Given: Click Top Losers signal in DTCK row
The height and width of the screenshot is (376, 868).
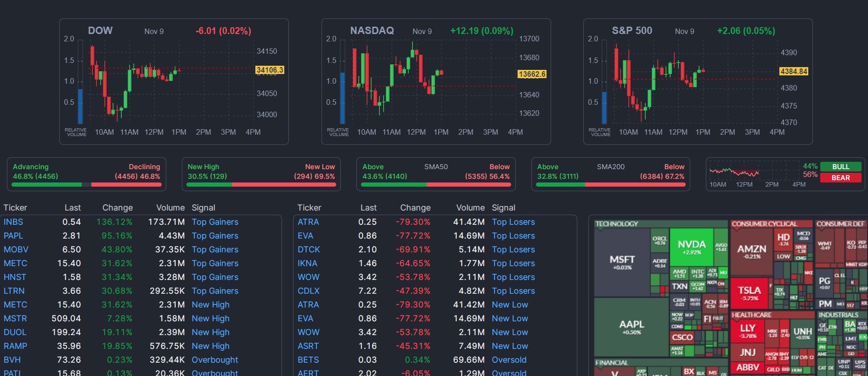Looking at the screenshot, I should coord(513,250).
